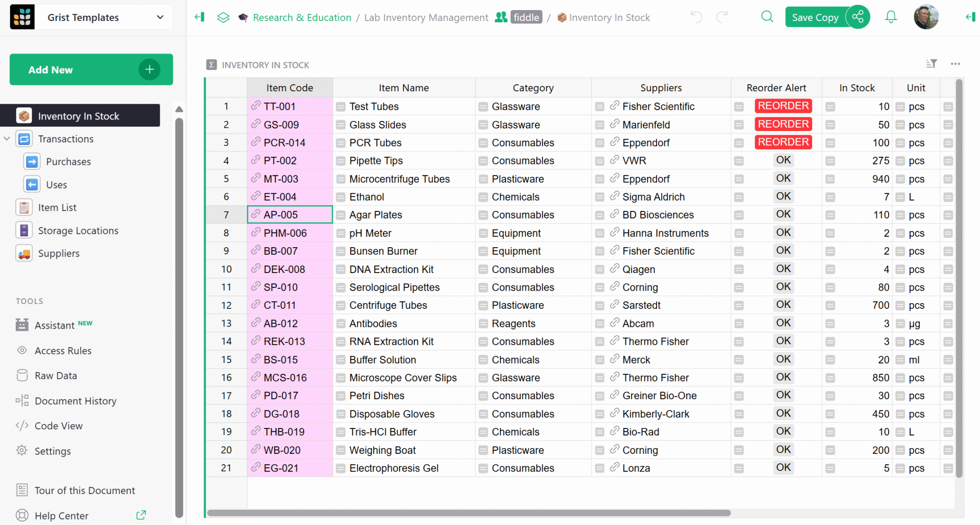
Task: Navigate to Lab Inventory Management breadcrumb
Action: pos(425,17)
